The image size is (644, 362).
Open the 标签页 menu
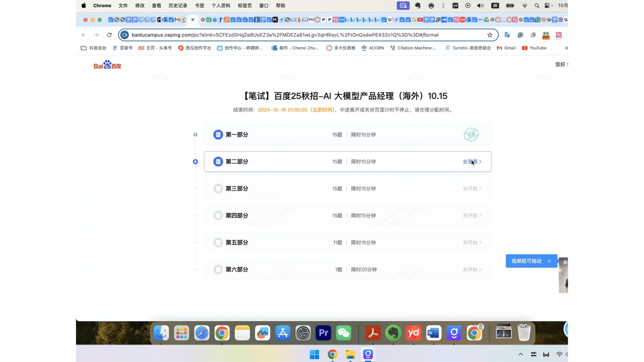pyautogui.click(x=245, y=5)
